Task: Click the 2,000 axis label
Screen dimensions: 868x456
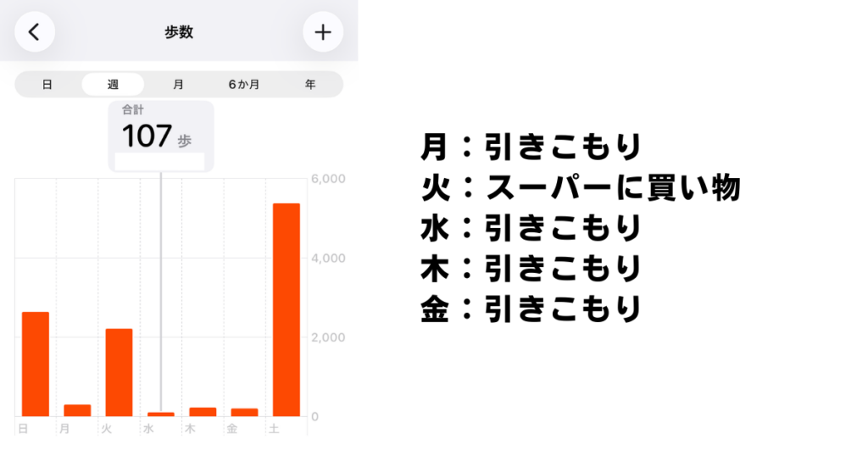Action: (328, 337)
